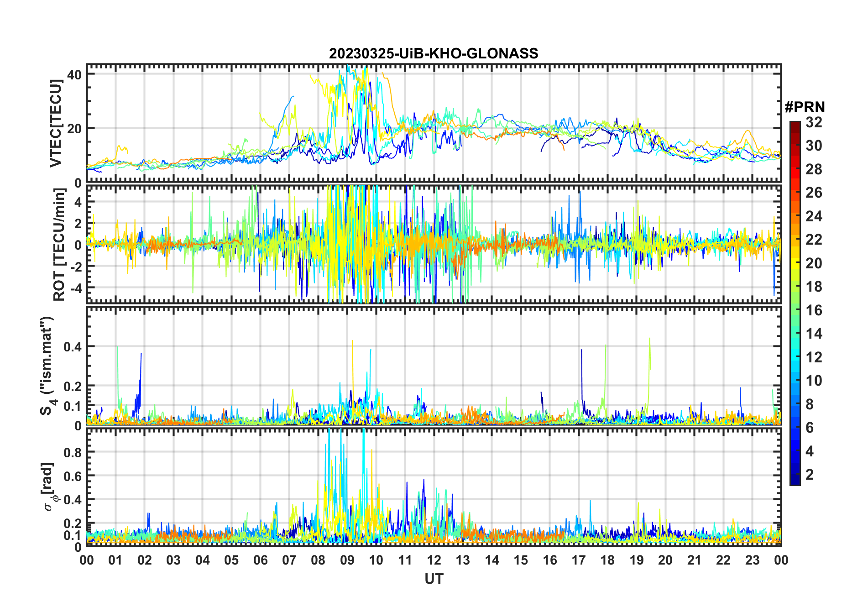Click the ROT y-axis tick label -4
The image size is (868, 607).
tap(76, 288)
